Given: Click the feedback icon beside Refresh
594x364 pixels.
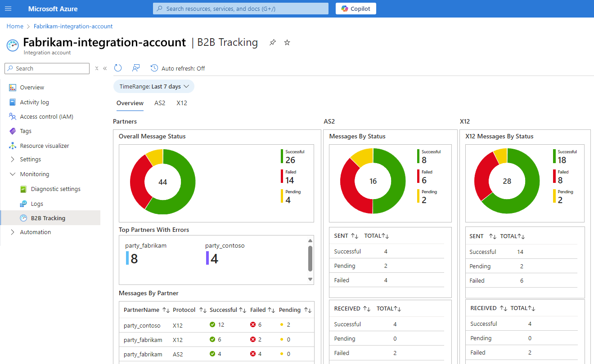Looking at the screenshot, I should click(x=135, y=68).
